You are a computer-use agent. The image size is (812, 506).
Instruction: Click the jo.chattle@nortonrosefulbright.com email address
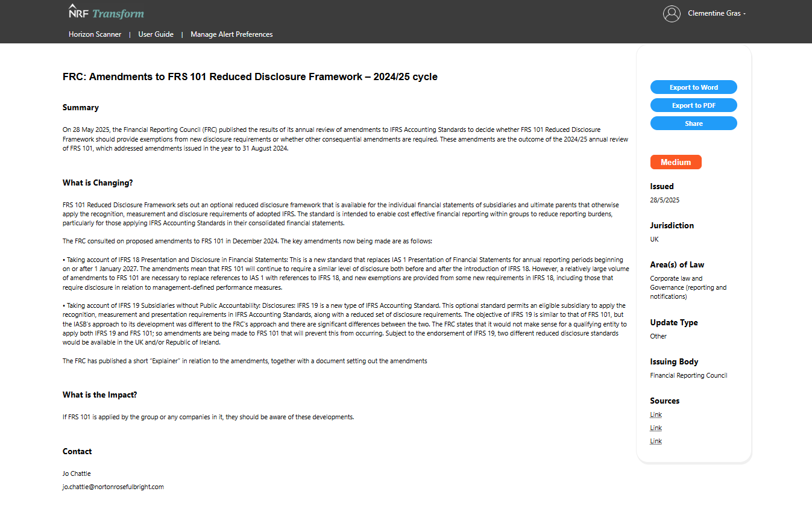click(x=113, y=487)
